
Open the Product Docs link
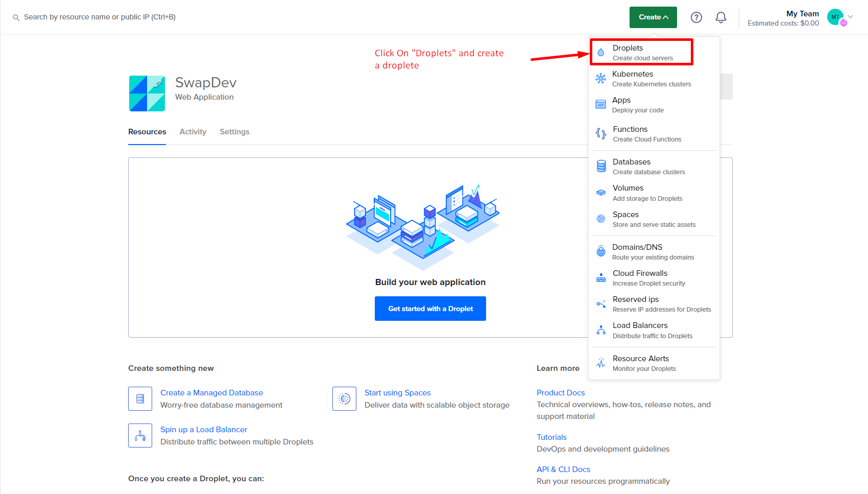click(x=560, y=392)
